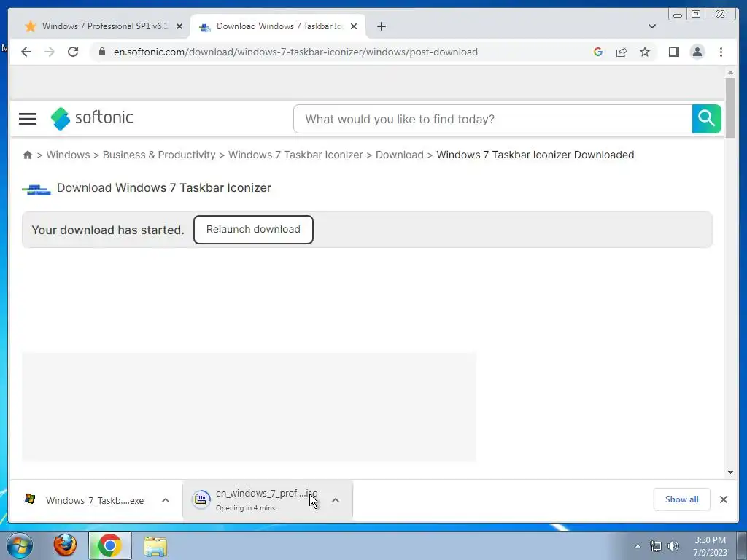Open a new tab with plus button
747x560 pixels.
pos(381,26)
